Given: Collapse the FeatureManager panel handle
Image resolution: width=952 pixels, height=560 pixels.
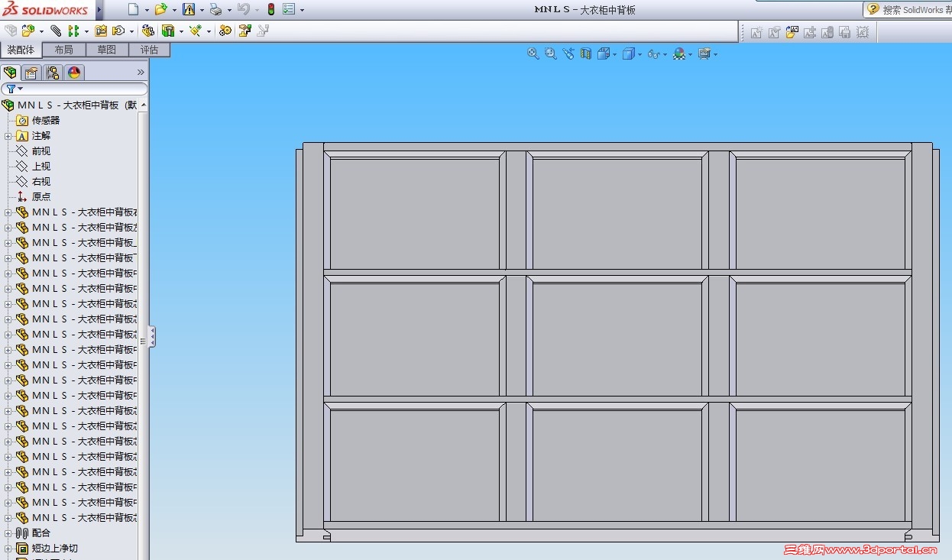Looking at the screenshot, I should 152,337.
